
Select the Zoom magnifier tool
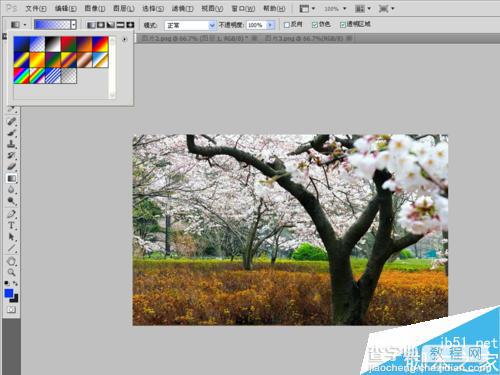tap(11, 272)
